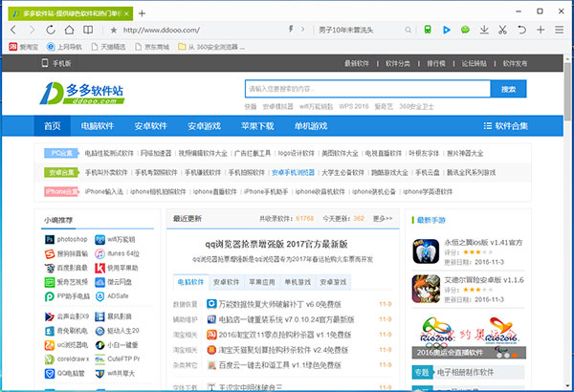Select the scissors screenshot tool icon
Image resolution: width=574 pixels, height=392 pixels.
(x=502, y=30)
